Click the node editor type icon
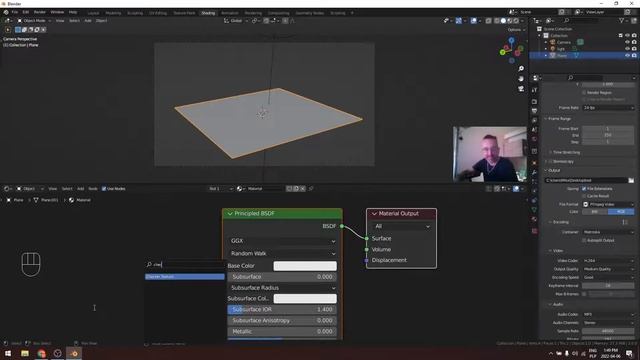 7,189
